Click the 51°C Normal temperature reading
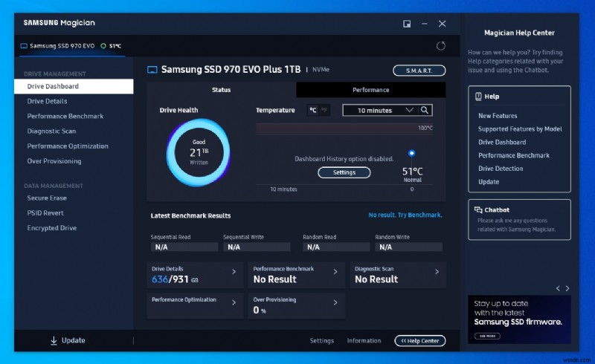Viewport: 595px width, 364px height. tap(412, 175)
